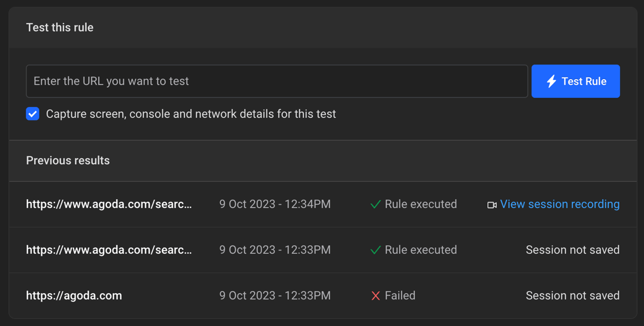Expand the second truncated URL entry
Viewport: 644px width, 326px height.
pyautogui.click(x=109, y=250)
